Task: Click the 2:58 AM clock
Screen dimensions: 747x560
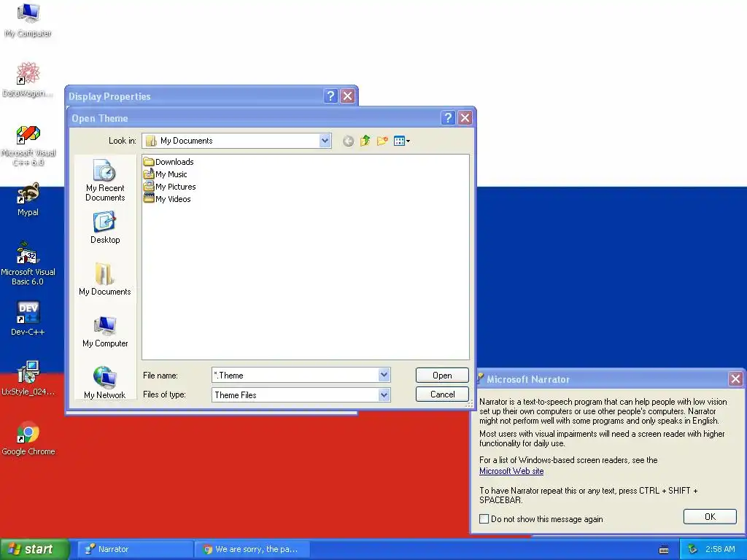Action: point(720,550)
